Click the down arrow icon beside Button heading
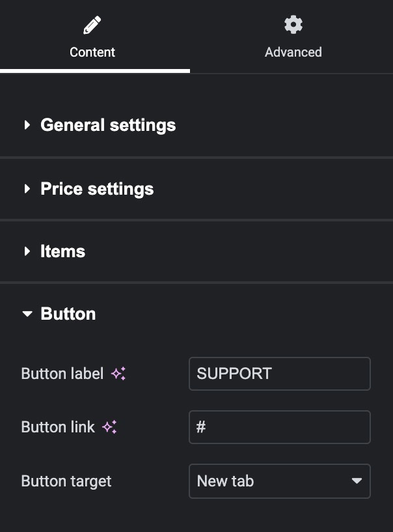Image resolution: width=393 pixels, height=532 pixels. coord(27,314)
